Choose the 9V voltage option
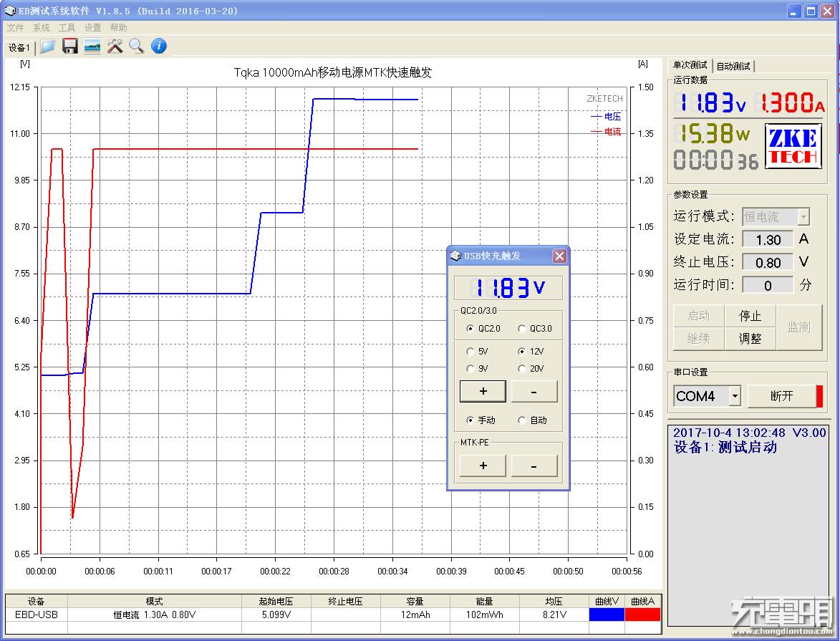This screenshot has height=641, width=840. 470,369
